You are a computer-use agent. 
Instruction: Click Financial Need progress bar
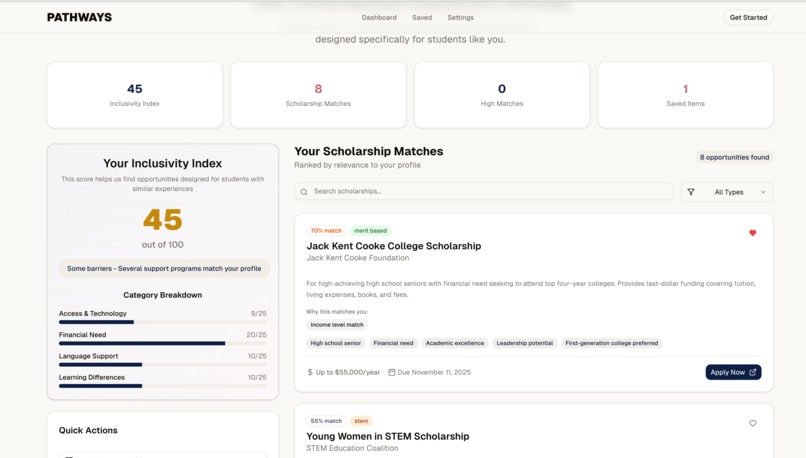pyautogui.click(x=162, y=343)
